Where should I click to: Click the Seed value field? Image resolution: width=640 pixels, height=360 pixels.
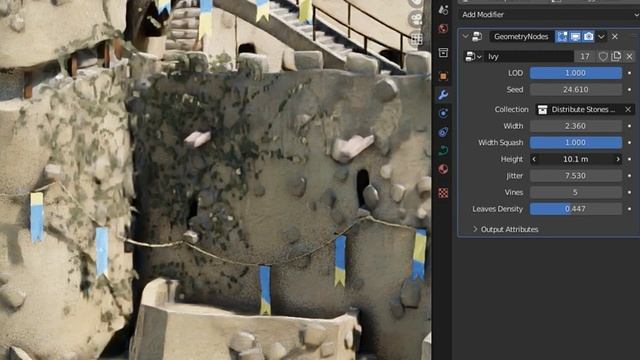click(x=576, y=89)
